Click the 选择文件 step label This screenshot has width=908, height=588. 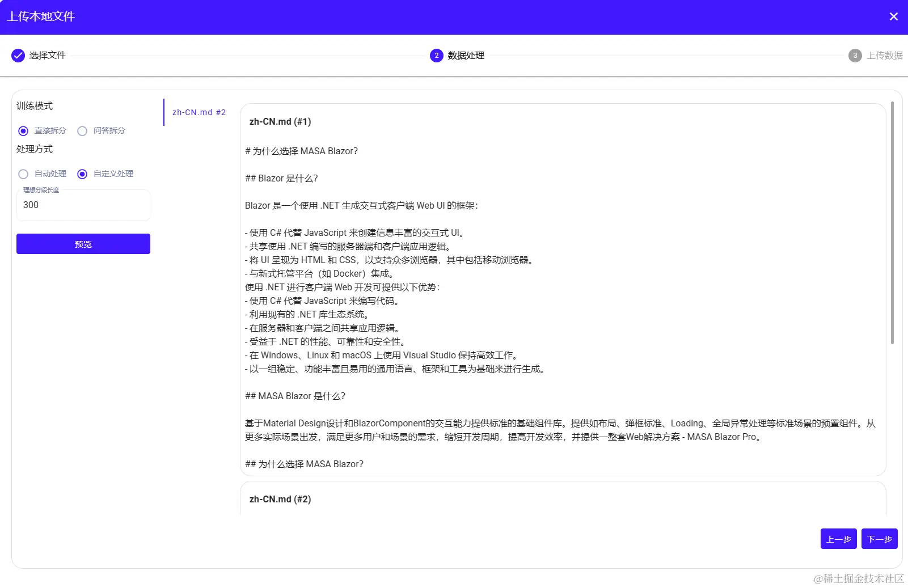pyautogui.click(x=48, y=55)
